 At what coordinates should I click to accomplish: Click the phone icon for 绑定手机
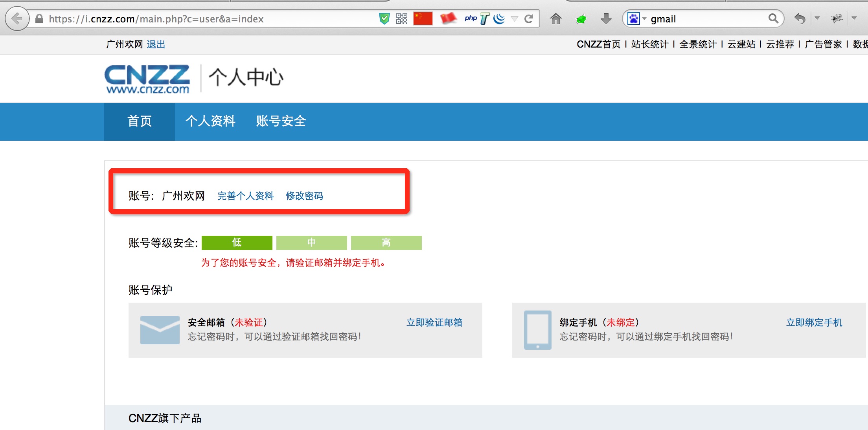point(538,330)
